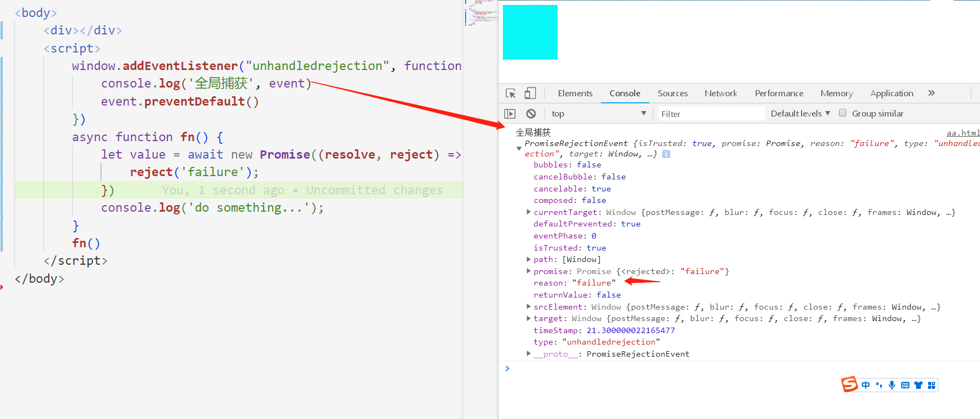Viewport: 980px width, 419px height.
Task: Open the Sources tab
Action: click(672, 94)
